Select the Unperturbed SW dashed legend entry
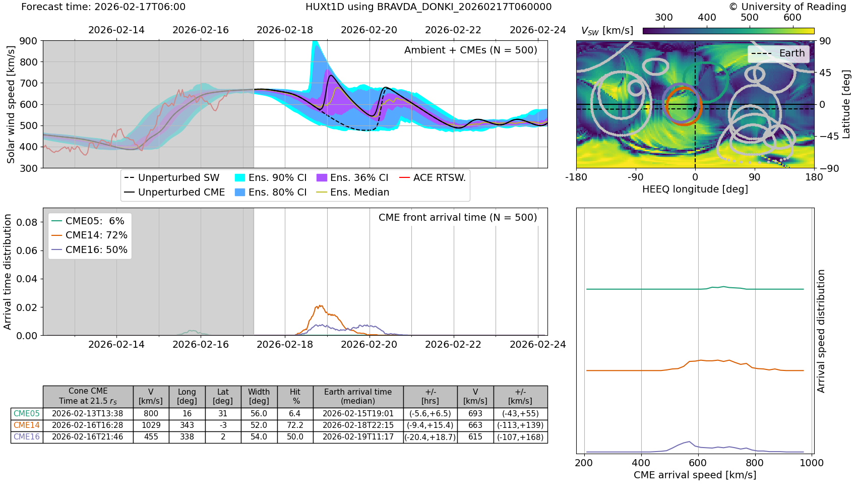Screen dimensions: 857x504 [172, 178]
